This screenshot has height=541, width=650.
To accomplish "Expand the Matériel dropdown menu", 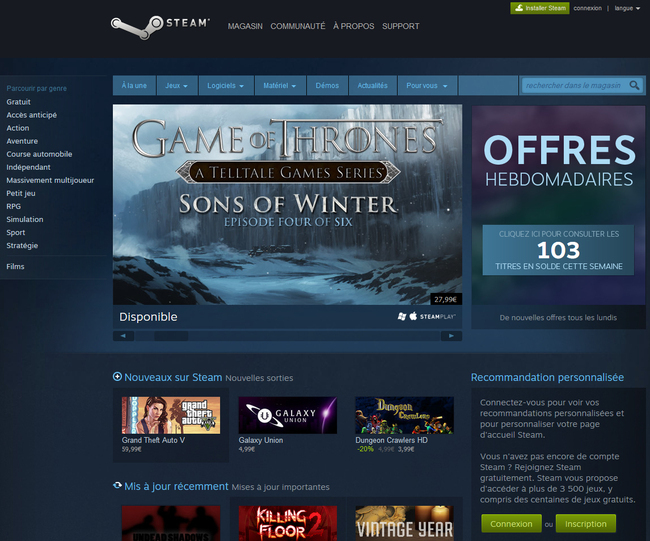I will click(x=280, y=85).
